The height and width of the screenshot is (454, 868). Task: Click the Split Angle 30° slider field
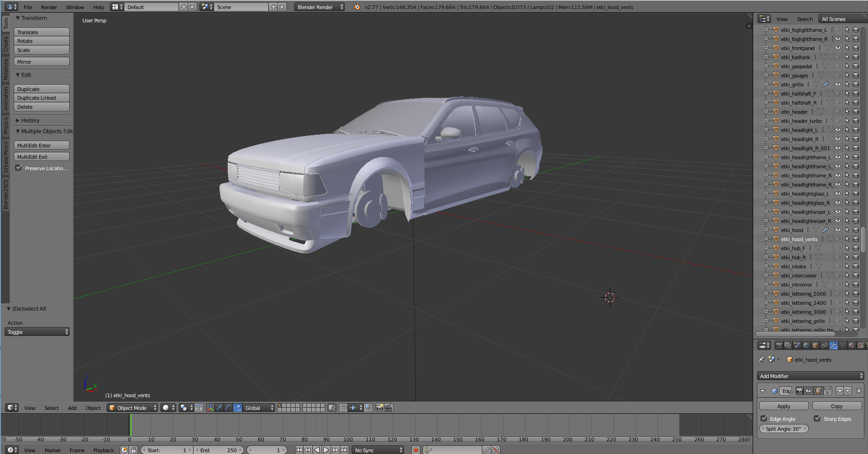tap(783, 429)
